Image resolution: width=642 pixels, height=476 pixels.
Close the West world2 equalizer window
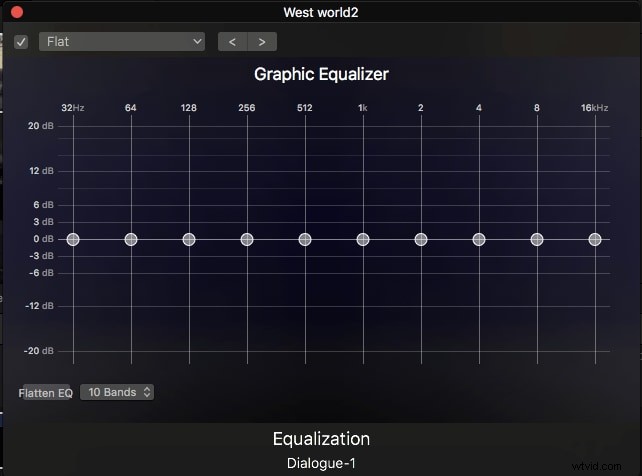(15, 11)
